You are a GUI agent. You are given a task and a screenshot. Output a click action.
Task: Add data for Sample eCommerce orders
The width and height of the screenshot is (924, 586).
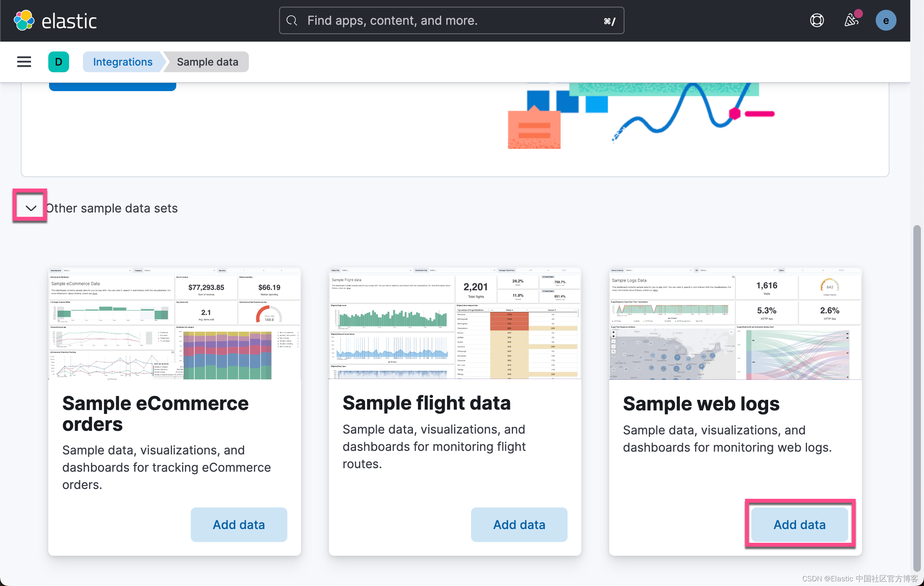tap(239, 524)
